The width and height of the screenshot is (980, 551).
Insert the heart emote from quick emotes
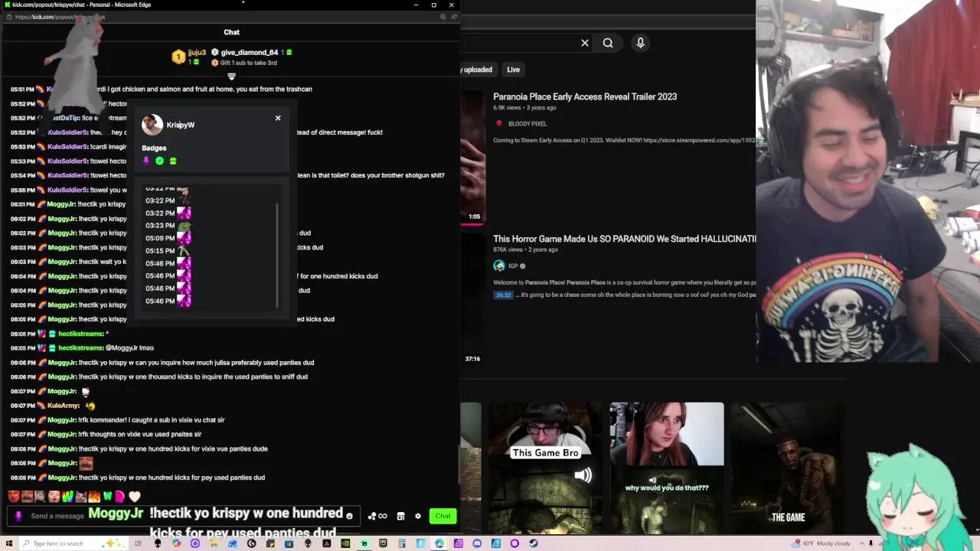coord(135,497)
